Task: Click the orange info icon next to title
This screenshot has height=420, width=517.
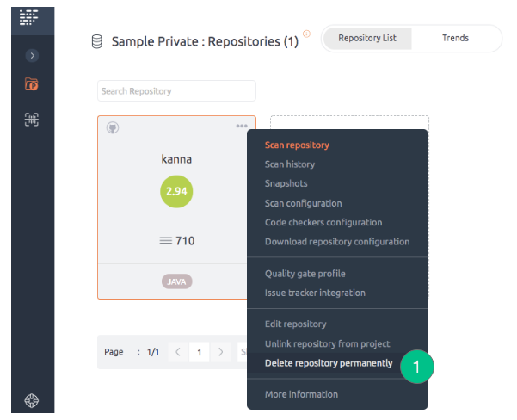Action: pos(306,34)
